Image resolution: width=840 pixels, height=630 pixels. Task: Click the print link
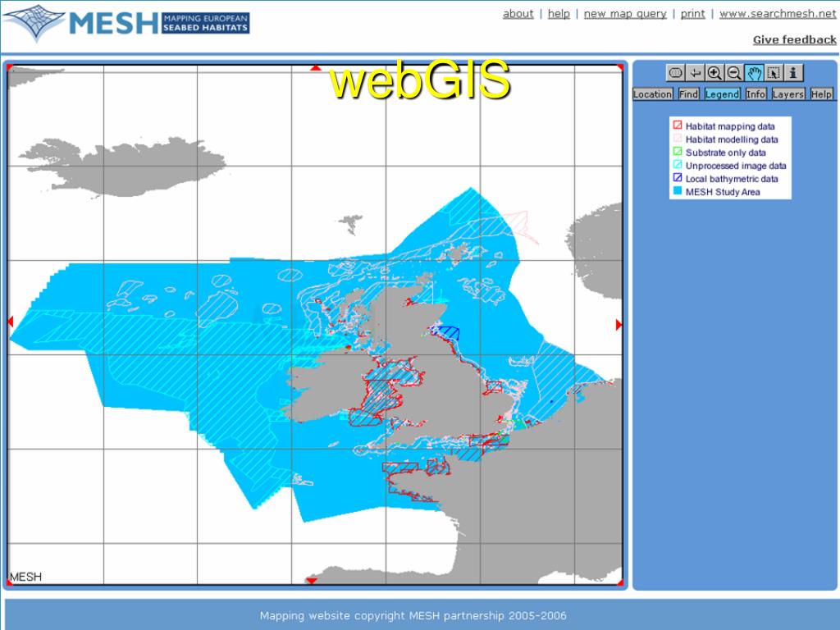[x=692, y=14]
